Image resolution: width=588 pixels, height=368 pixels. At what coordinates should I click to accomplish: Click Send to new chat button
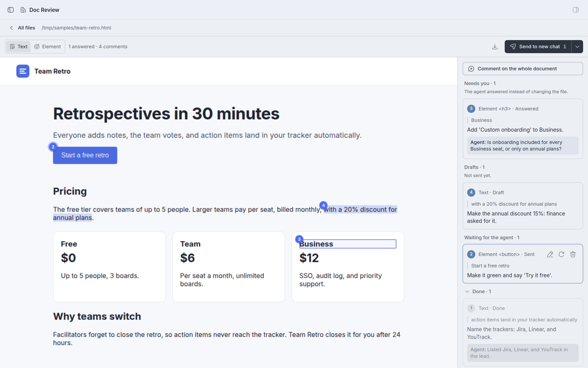(x=538, y=46)
